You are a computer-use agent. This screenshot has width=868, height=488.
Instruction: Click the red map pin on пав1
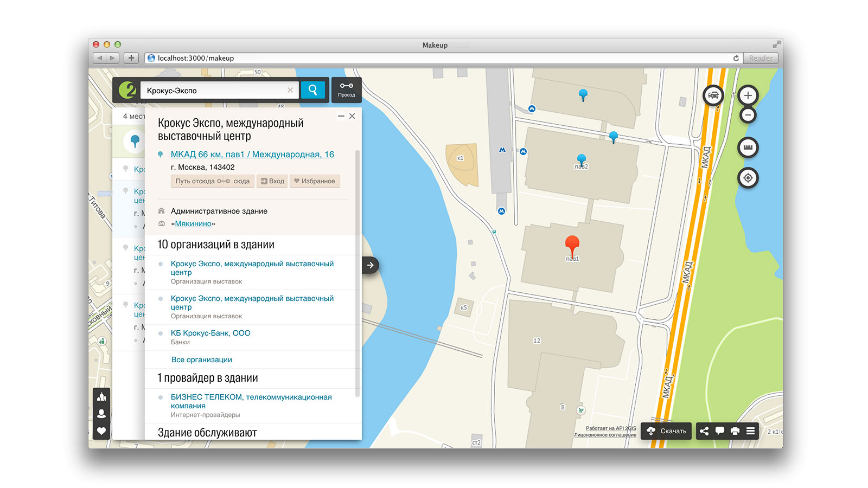(x=572, y=246)
